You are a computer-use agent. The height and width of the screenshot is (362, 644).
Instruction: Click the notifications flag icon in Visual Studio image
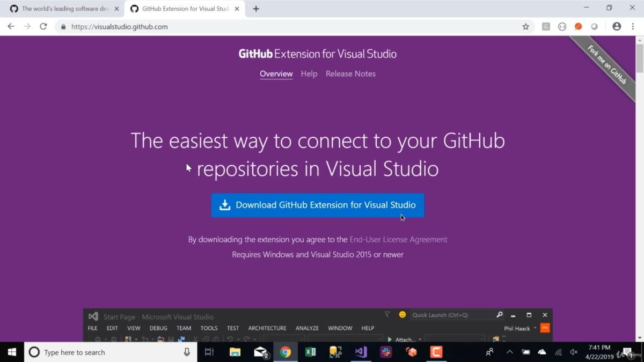click(387, 315)
